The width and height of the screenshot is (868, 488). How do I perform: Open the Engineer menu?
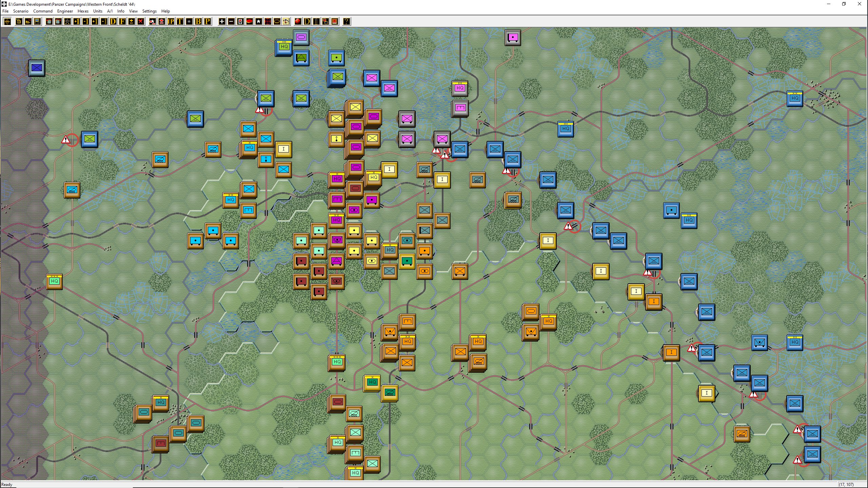[x=65, y=11]
